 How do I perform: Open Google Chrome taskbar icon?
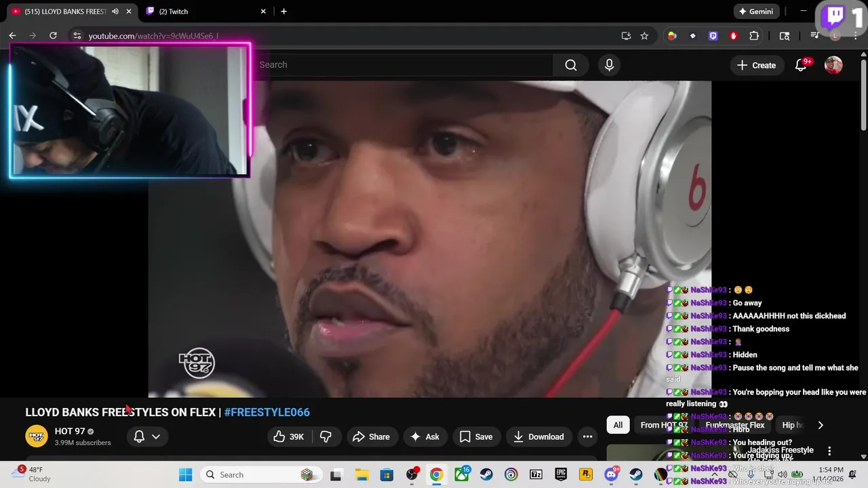pos(436,474)
